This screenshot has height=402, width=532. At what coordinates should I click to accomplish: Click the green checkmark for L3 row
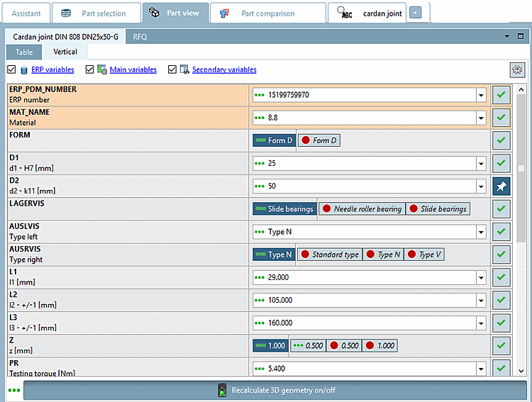point(501,323)
